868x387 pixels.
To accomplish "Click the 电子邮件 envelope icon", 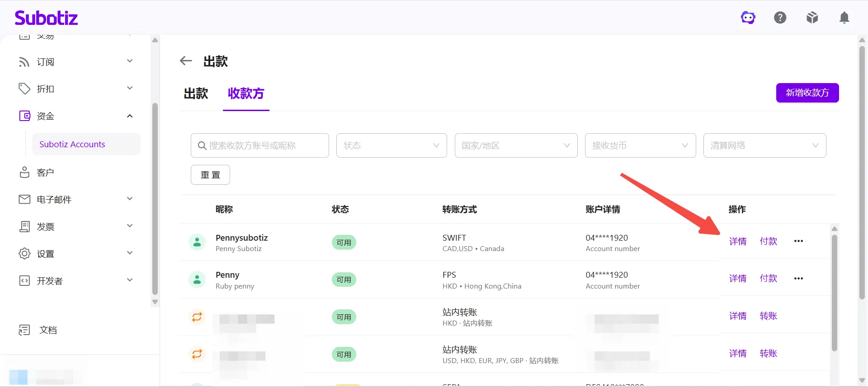I will click(24, 199).
